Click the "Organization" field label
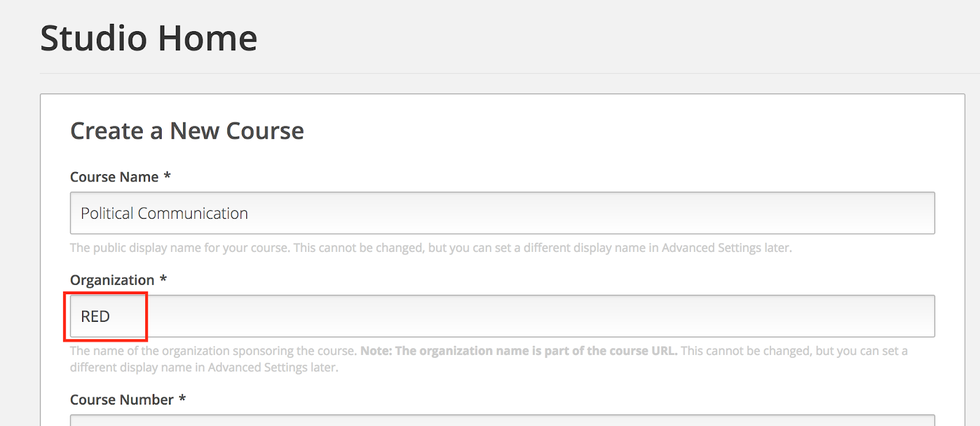Image resolution: width=980 pixels, height=426 pixels. point(113,280)
